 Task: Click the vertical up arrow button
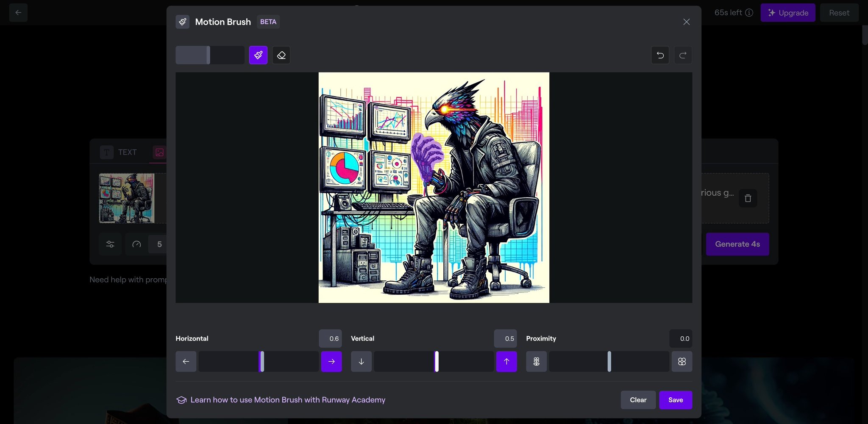click(x=506, y=361)
